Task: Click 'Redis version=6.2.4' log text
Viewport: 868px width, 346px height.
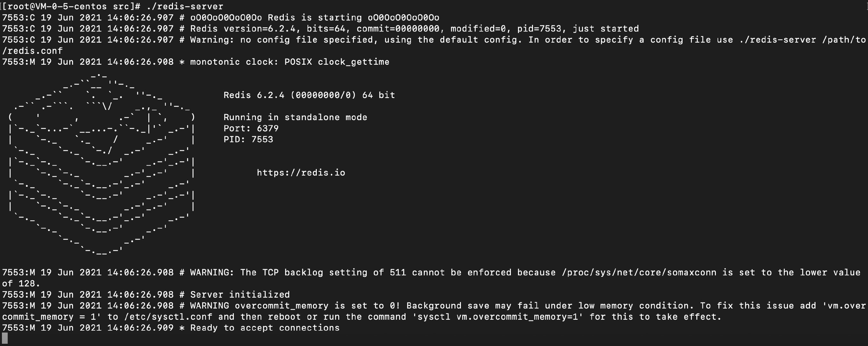Action: (x=243, y=29)
